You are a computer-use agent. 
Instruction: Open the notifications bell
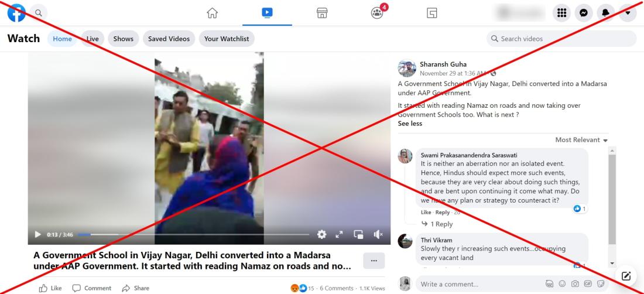pyautogui.click(x=605, y=13)
